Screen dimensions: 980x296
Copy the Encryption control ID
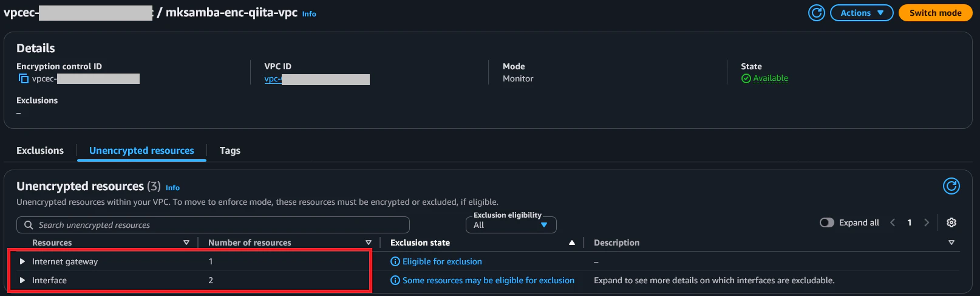(x=24, y=78)
